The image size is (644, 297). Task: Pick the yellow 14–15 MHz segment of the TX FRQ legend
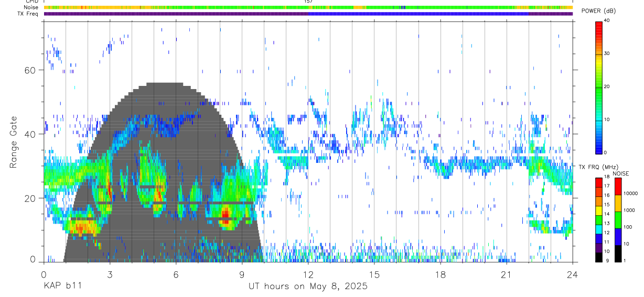click(599, 210)
